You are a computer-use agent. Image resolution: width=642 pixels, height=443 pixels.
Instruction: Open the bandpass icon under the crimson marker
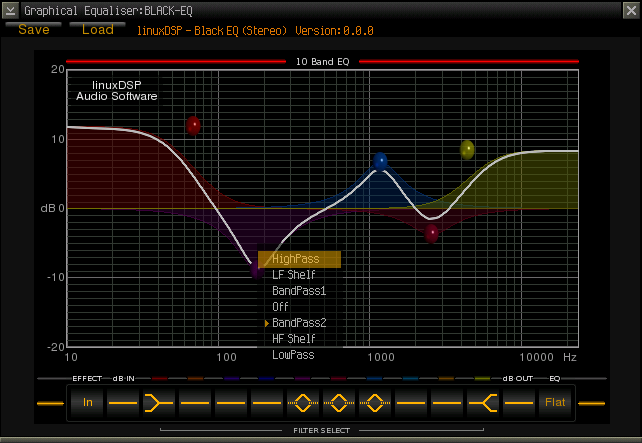click(x=339, y=403)
